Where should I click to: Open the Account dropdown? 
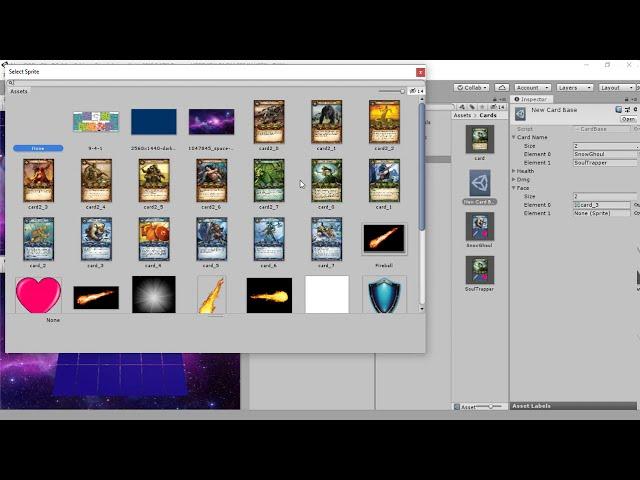coord(532,88)
